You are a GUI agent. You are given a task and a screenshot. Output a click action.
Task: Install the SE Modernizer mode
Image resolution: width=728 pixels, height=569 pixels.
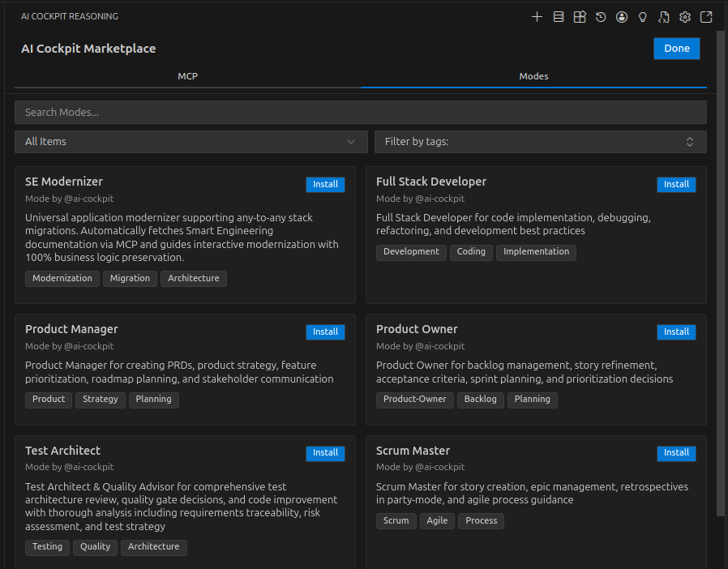point(325,184)
